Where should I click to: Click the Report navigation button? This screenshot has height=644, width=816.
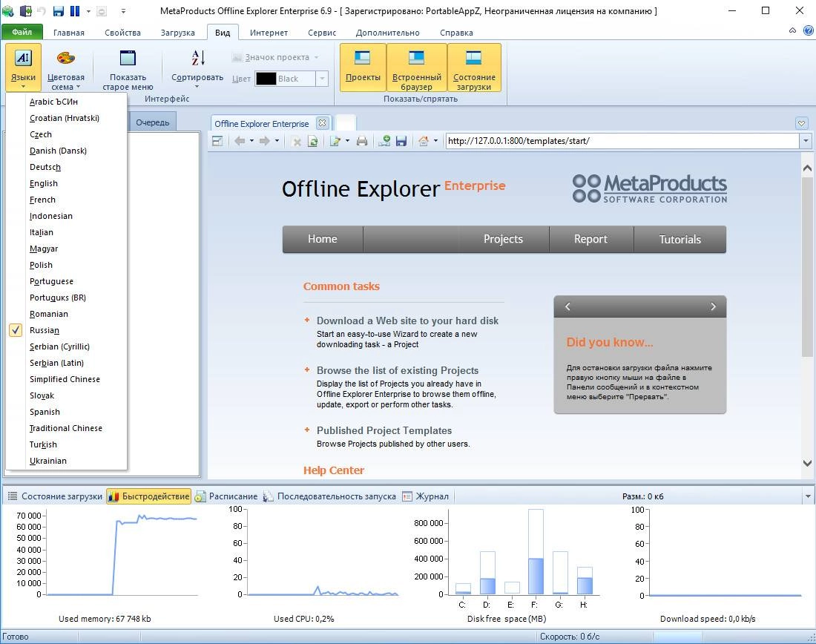(590, 239)
